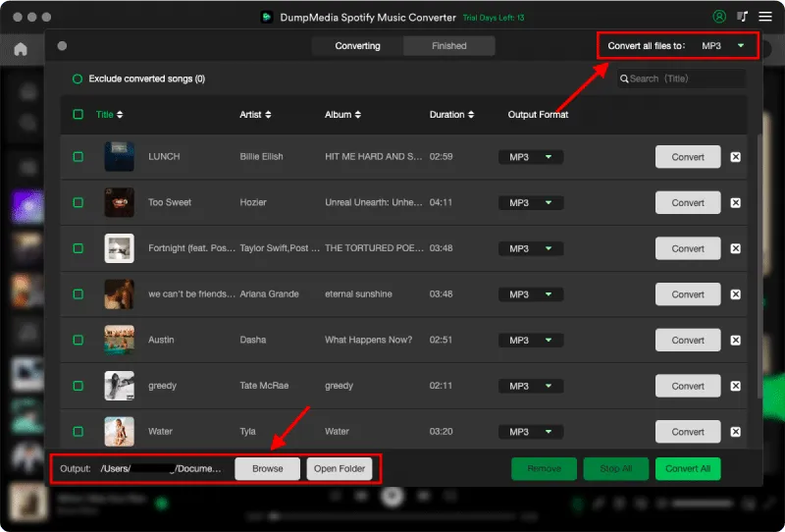Expand output format dropdown for Too Sweet
Viewport: 785px width, 532px height.
tap(530, 203)
